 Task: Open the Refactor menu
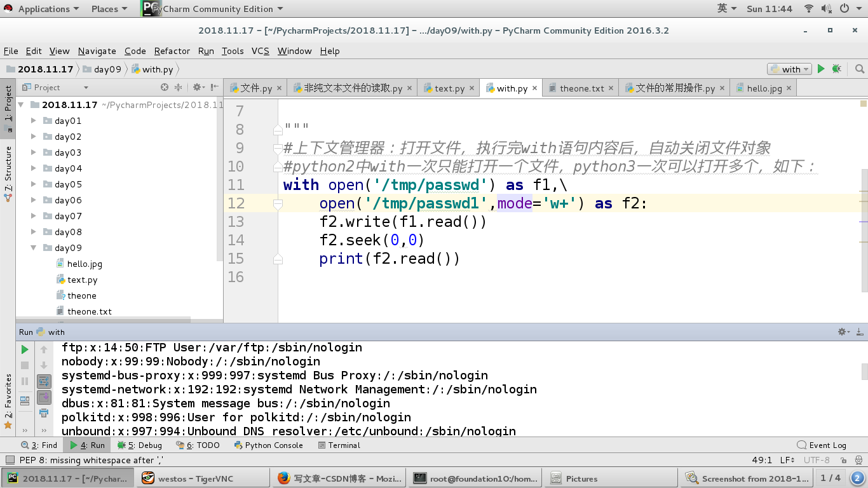pos(172,51)
